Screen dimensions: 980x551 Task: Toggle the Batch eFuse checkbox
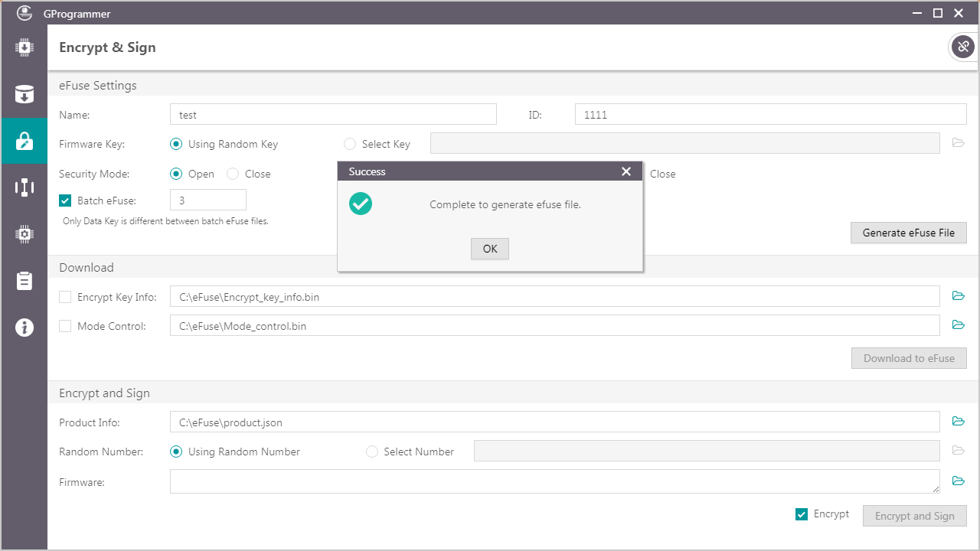tap(65, 201)
